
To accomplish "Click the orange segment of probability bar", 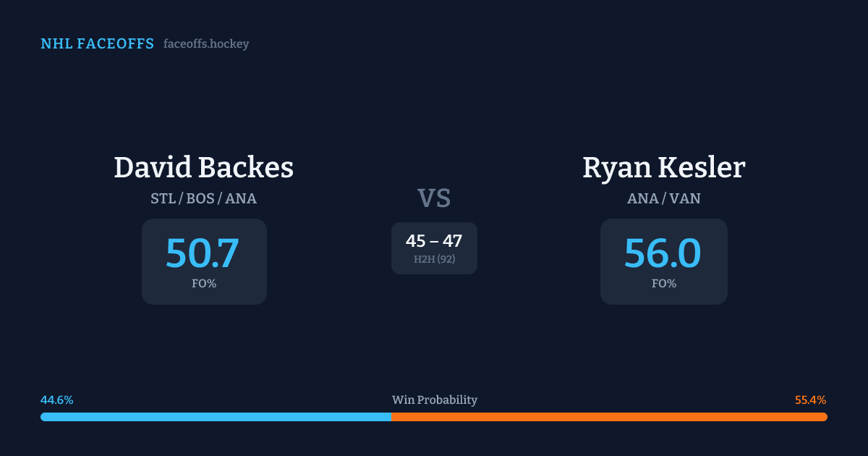I will pos(609,417).
